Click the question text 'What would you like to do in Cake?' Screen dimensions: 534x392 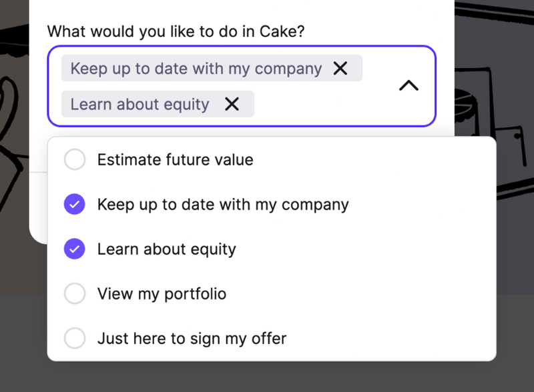175,31
